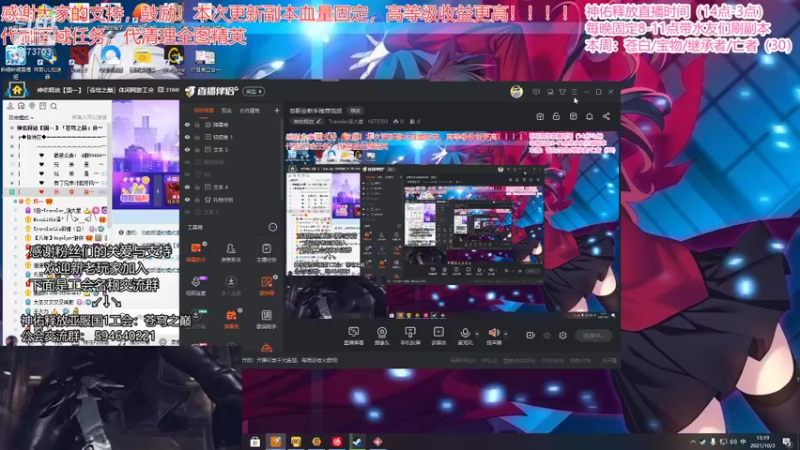This screenshot has width=800, height=450.
Task: Add a new scene with plus icon
Action: (277, 110)
